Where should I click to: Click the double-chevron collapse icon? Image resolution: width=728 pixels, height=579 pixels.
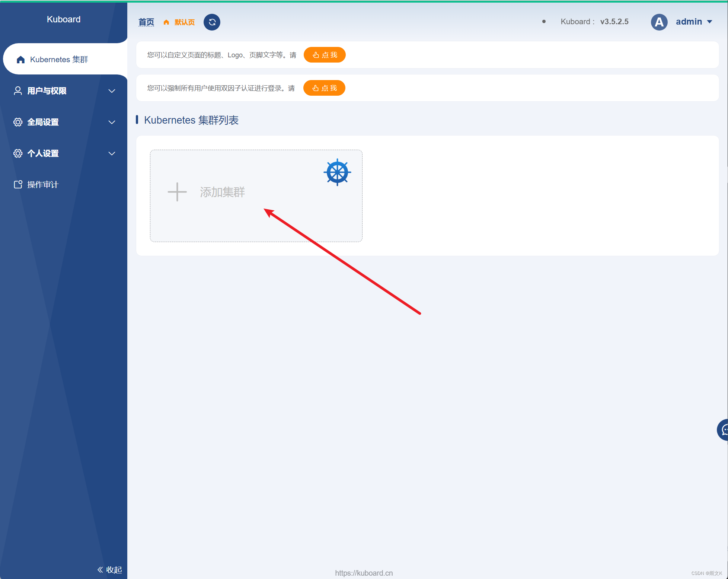[100, 570]
